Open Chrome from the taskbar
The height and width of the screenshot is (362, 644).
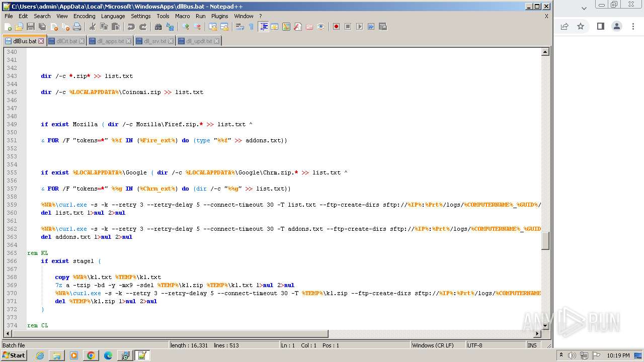(x=91, y=355)
